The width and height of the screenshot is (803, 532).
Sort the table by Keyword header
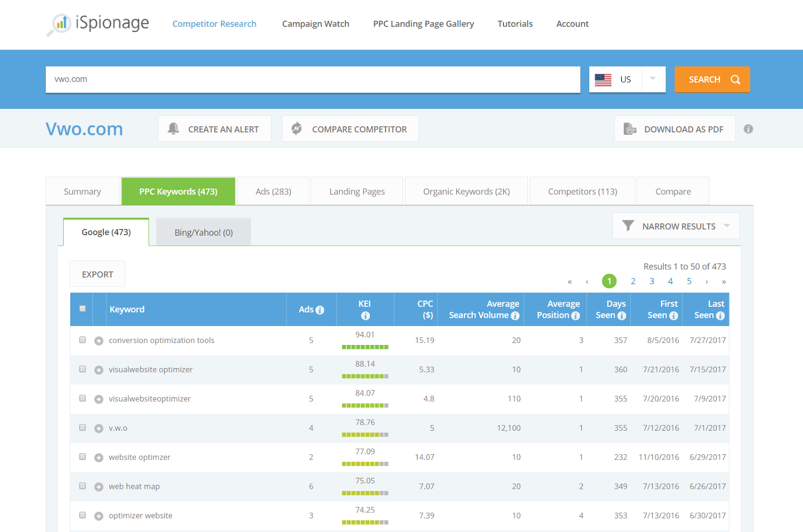(126, 309)
